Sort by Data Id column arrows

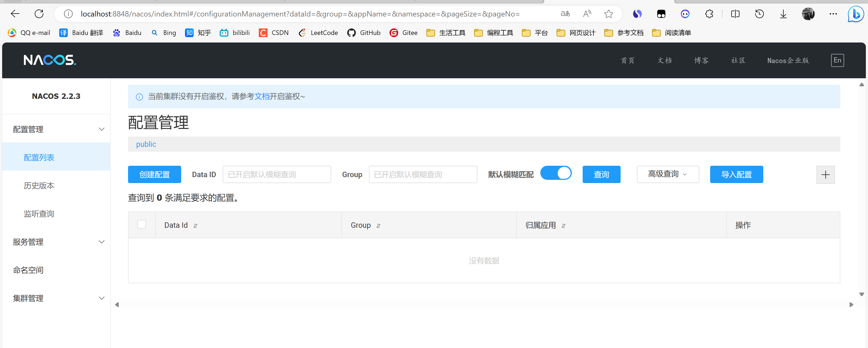[195, 226]
